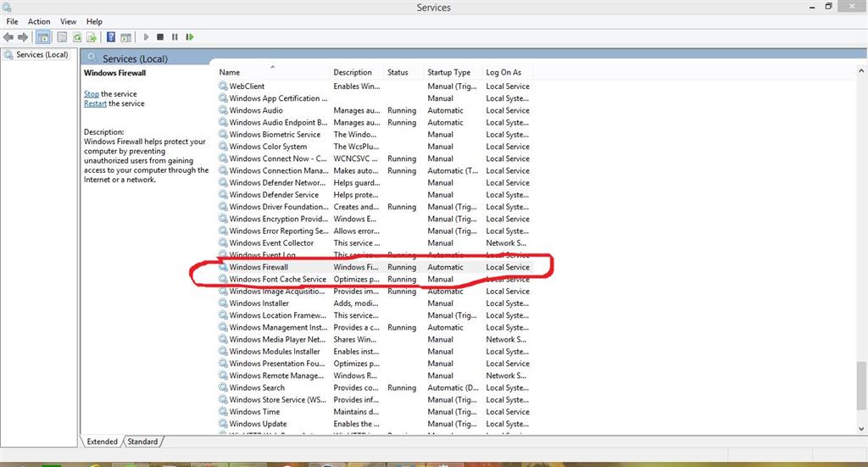868x467 pixels.
Task: Select the Windows Audio Endpoint B... row
Action: (x=374, y=122)
